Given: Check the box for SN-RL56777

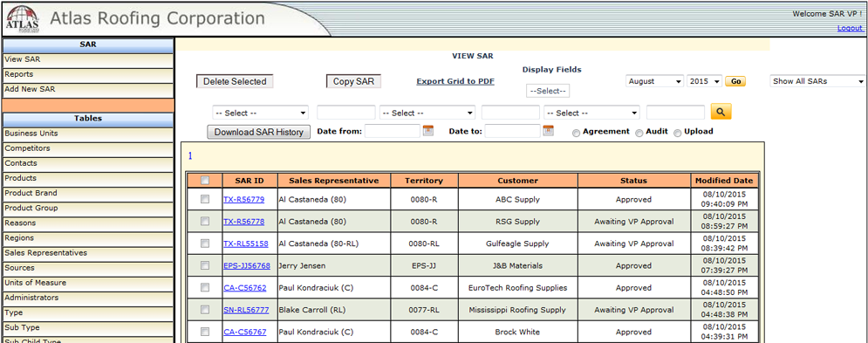Looking at the screenshot, I should tap(205, 310).
